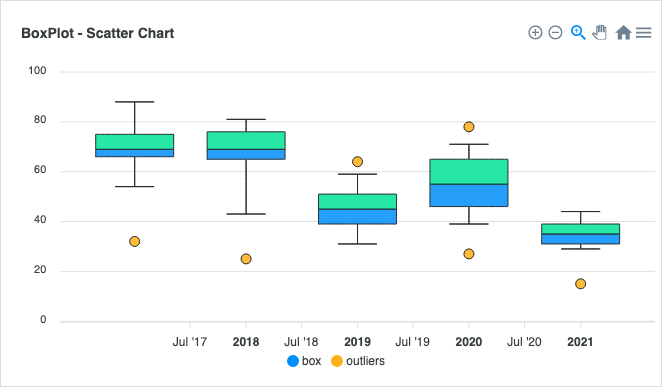Click the 2018 box plot upper quartile

[246, 141]
